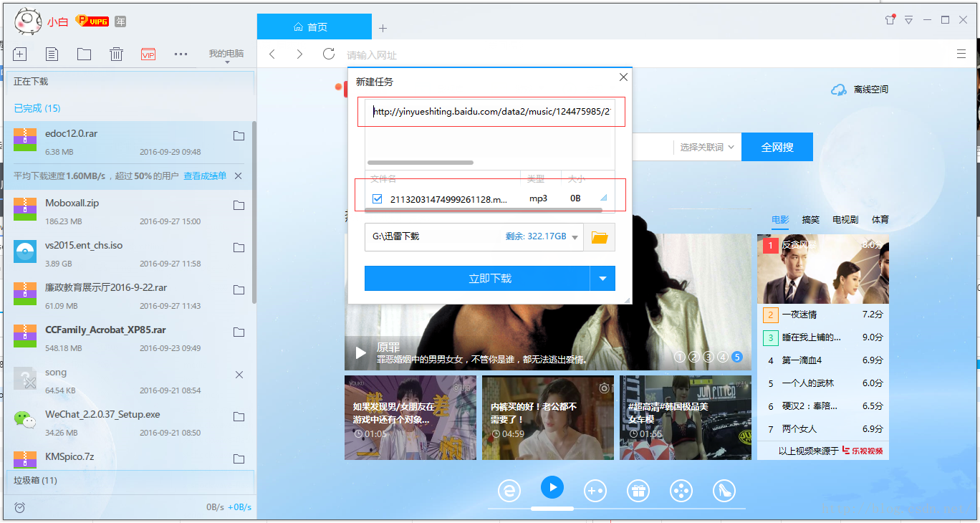Open the 内裤买的好 video thumbnail
The width and height of the screenshot is (980, 523).
tap(548, 418)
